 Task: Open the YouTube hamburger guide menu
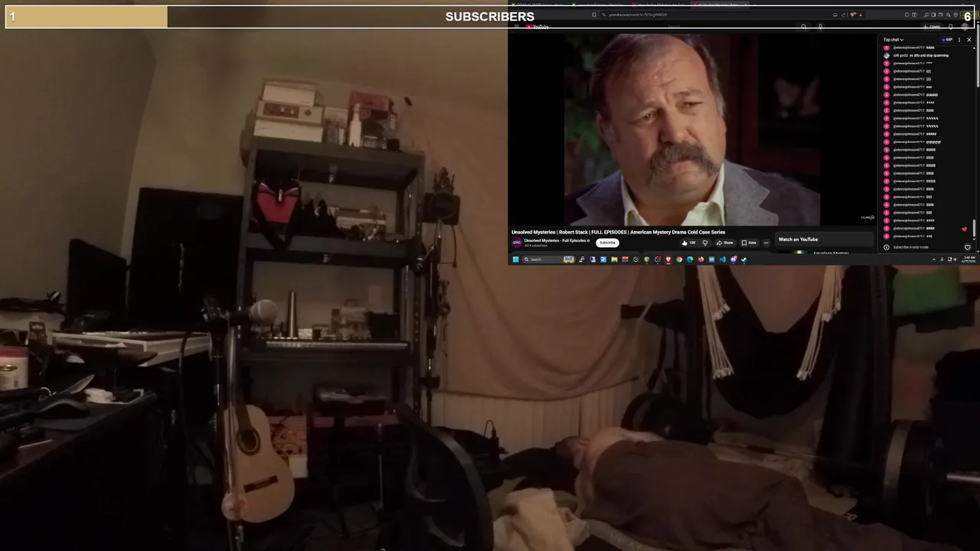(x=517, y=27)
